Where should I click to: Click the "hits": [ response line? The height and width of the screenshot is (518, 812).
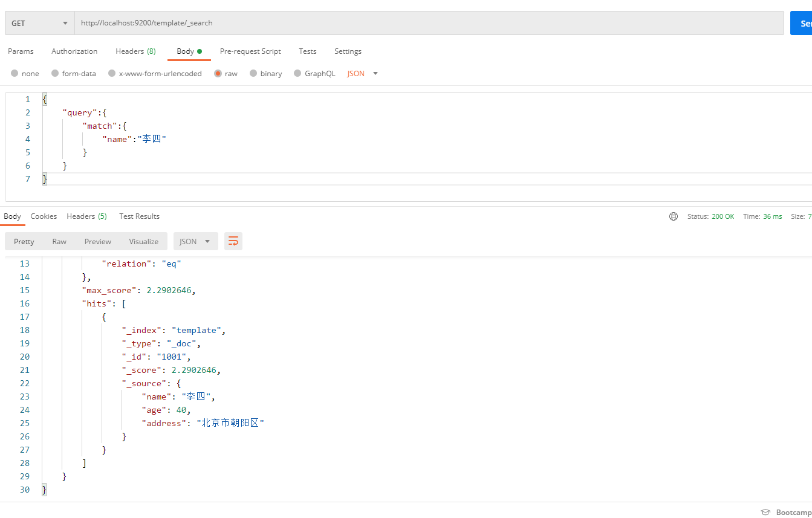[104, 303]
